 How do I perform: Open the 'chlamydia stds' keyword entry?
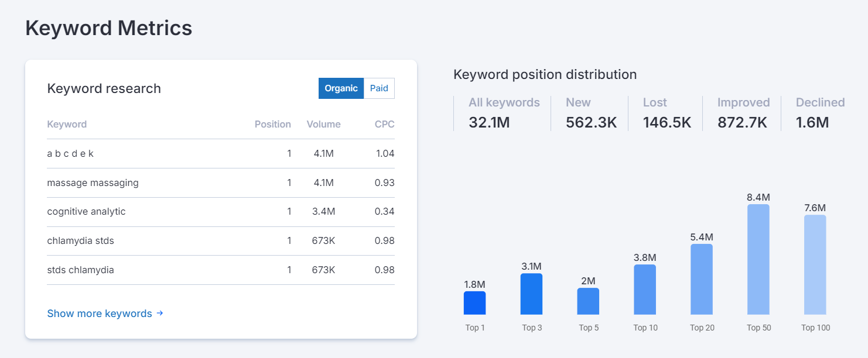point(81,240)
